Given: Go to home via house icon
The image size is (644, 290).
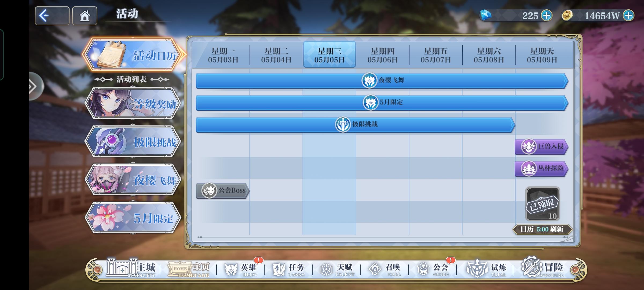Looking at the screenshot, I should pos(85,16).
